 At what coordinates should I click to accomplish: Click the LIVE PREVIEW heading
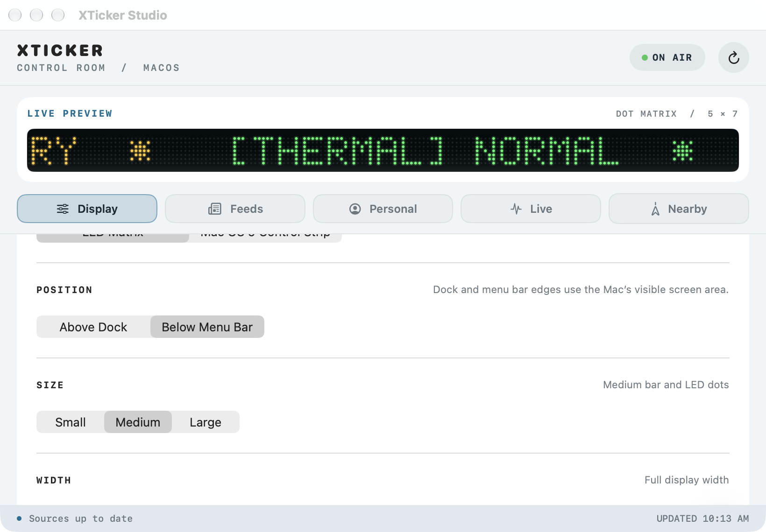(70, 113)
